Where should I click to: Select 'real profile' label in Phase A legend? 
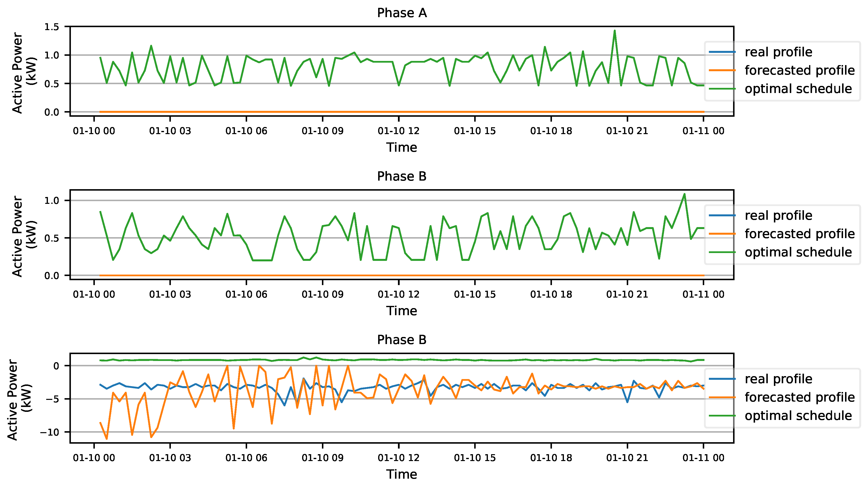coord(778,52)
